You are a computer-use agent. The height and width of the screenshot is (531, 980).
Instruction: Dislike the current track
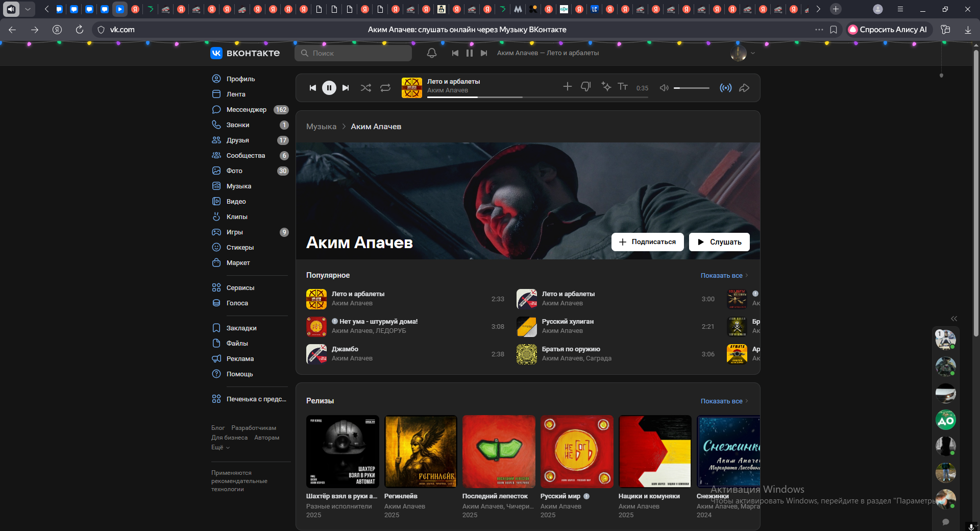coord(585,87)
